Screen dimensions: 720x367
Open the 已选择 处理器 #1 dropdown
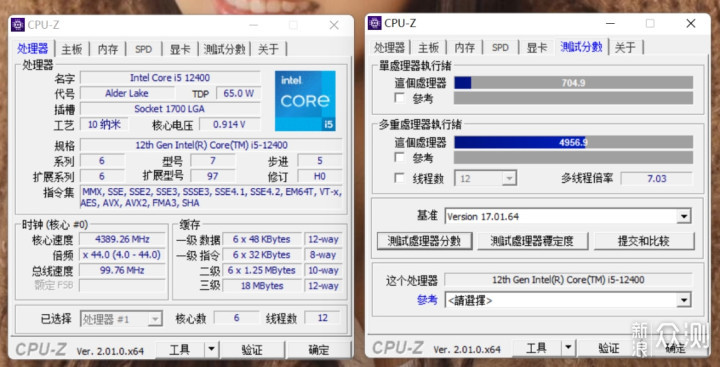[x=121, y=318]
